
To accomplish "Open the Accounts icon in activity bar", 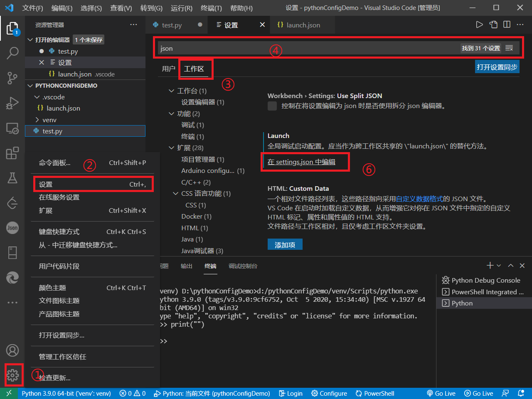I will coord(12,350).
